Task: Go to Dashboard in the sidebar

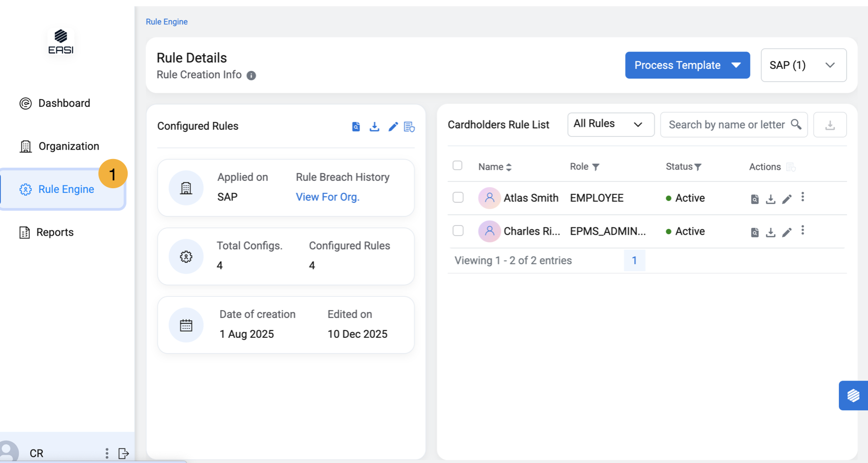Action: 64,103
